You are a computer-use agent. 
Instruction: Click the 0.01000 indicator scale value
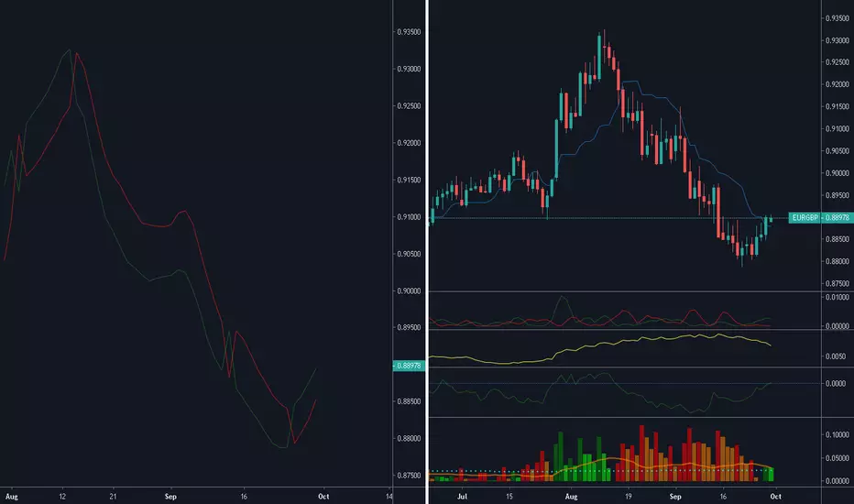[x=838, y=298]
